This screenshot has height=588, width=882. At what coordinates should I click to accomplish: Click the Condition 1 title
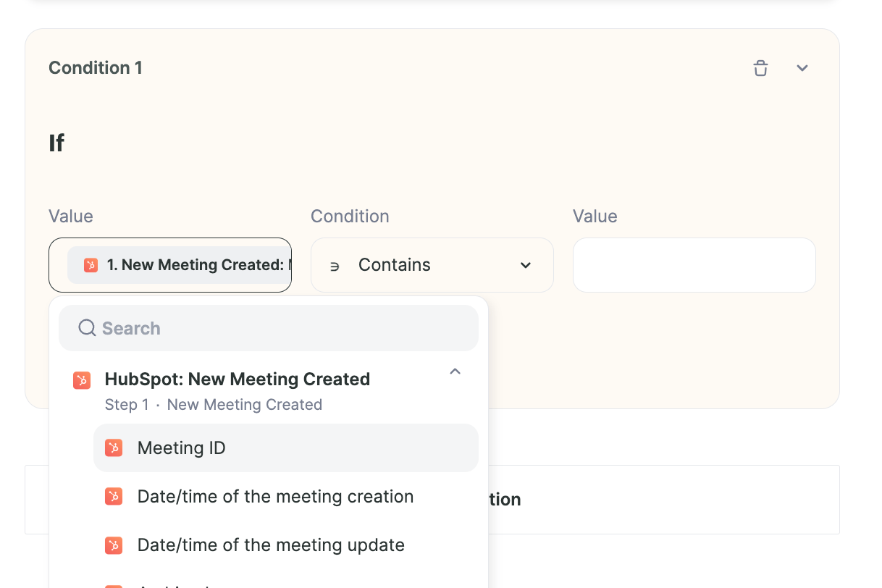tap(96, 68)
